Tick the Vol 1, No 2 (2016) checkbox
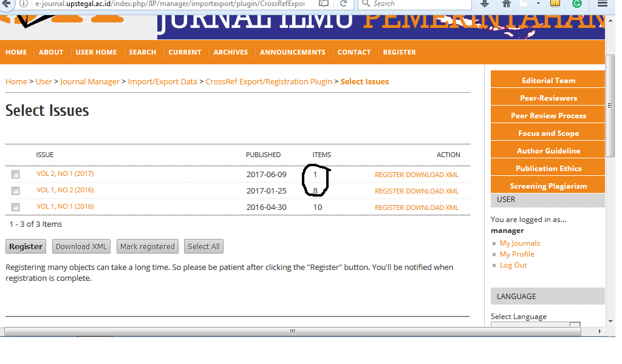The width and height of the screenshot is (622, 364). click(x=16, y=191)
